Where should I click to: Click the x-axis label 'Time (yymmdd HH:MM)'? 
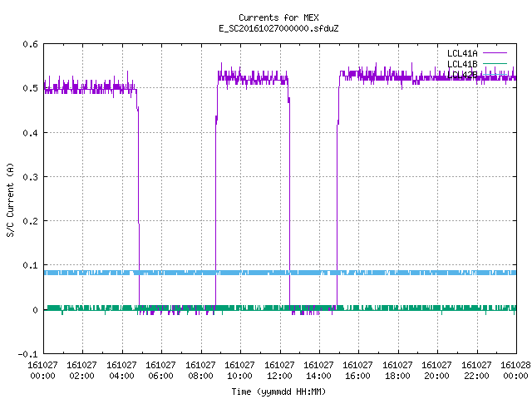coord(278,392)
